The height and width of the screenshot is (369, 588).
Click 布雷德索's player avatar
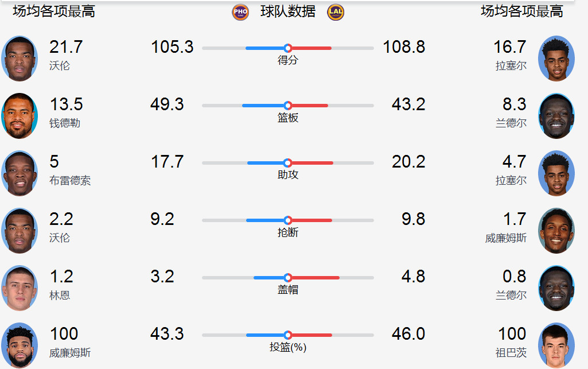pyautogui.click(x=20, y=173)
